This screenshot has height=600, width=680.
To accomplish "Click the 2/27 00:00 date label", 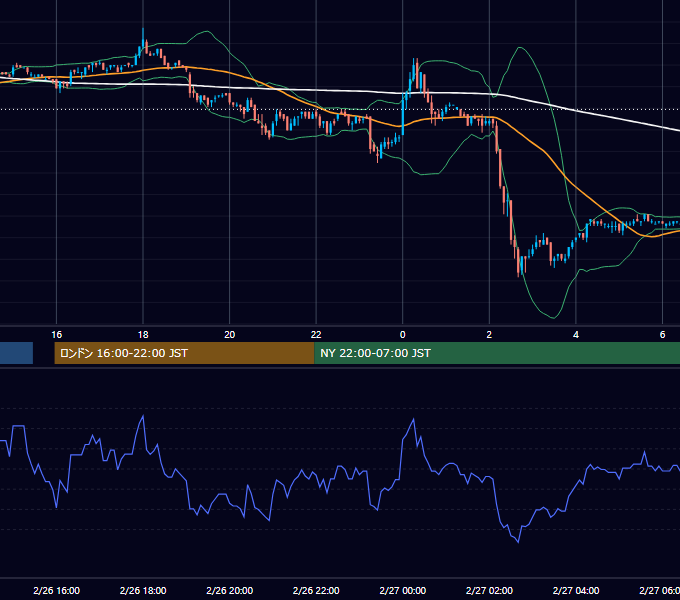I will click(402, 590).
